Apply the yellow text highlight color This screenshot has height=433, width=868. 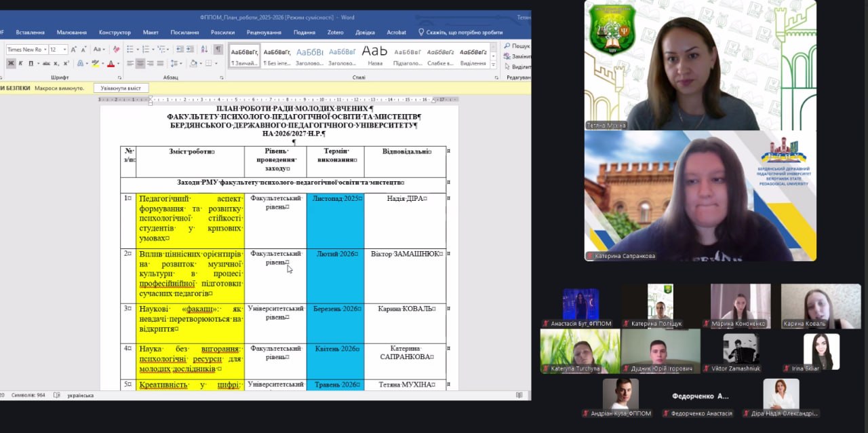click(95, 63)
